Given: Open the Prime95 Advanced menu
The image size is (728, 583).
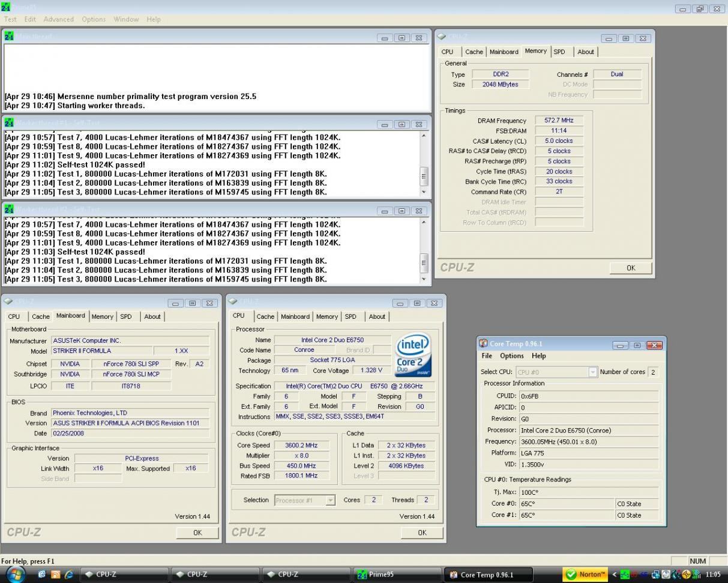Looking at the screenshot, I should [x=58, y=19].
